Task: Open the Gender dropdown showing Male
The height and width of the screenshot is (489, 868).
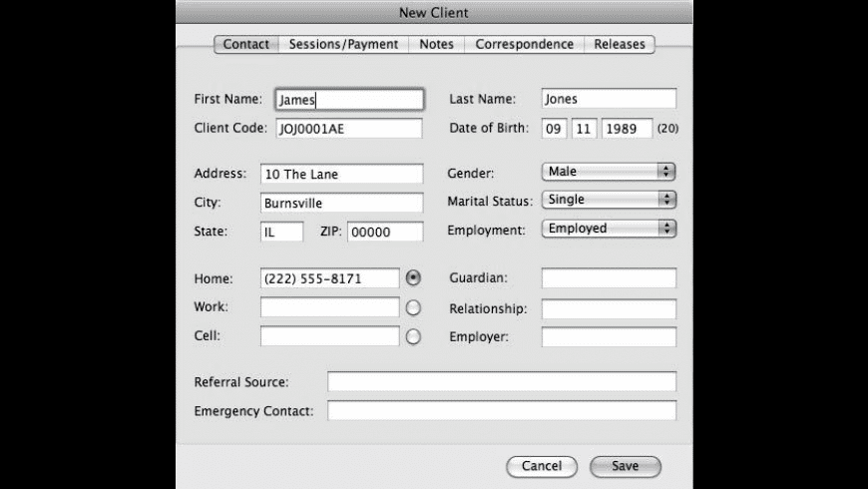Action: coord(609,172)
